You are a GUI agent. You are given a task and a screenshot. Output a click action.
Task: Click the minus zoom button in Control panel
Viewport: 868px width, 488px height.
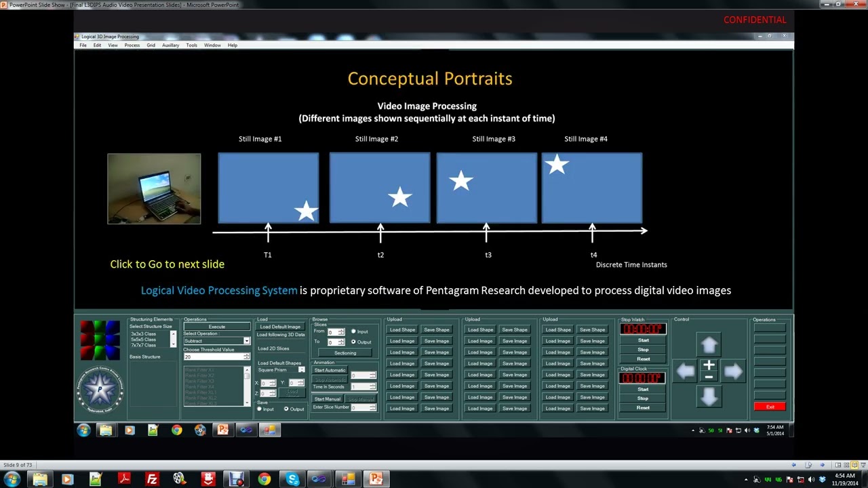click(x=709, y=377)
